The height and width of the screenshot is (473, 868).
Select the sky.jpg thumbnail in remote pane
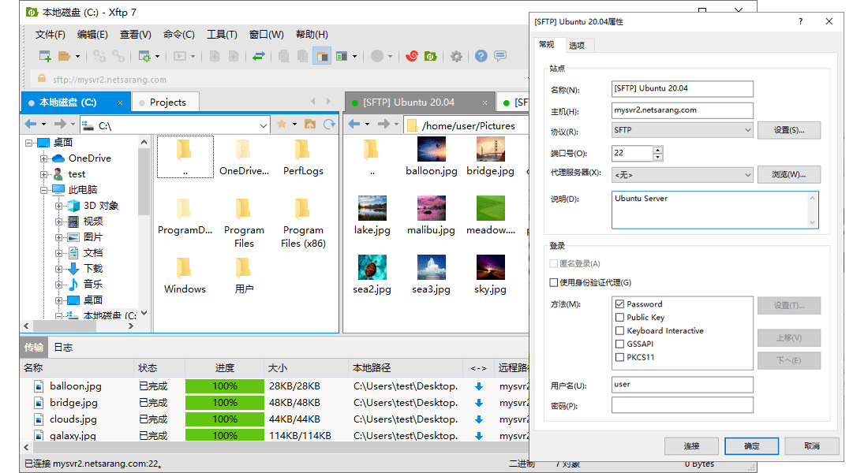point(490,268)
